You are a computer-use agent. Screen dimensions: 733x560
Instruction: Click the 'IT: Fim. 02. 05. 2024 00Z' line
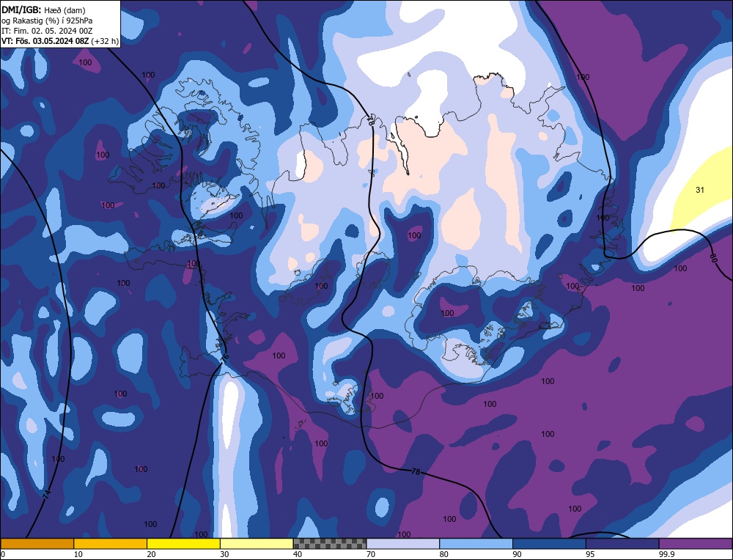click(x=47, y=31)
